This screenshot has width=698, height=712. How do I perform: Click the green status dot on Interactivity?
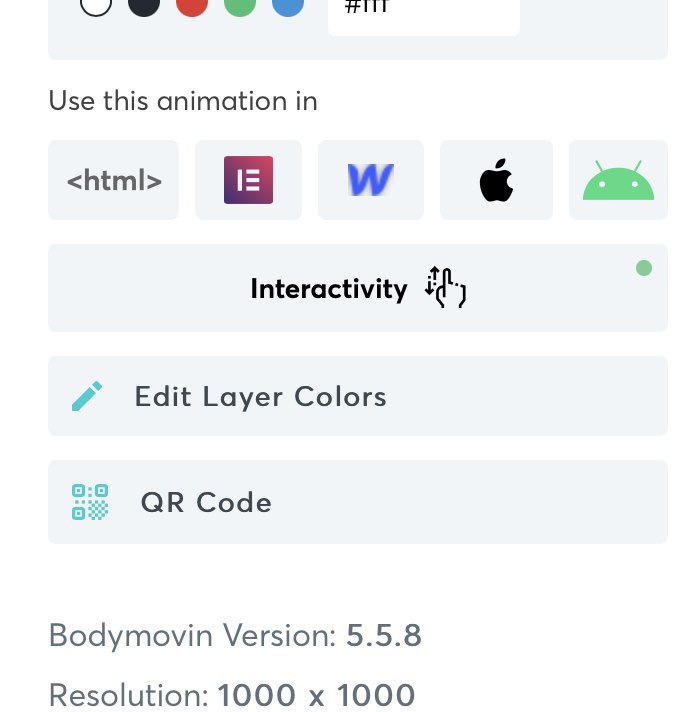coord(644,268)
